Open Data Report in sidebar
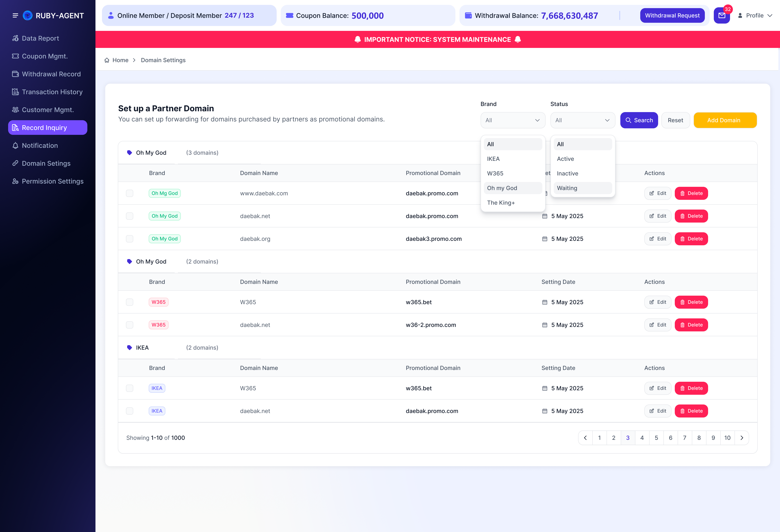 [x=48, y=38]
